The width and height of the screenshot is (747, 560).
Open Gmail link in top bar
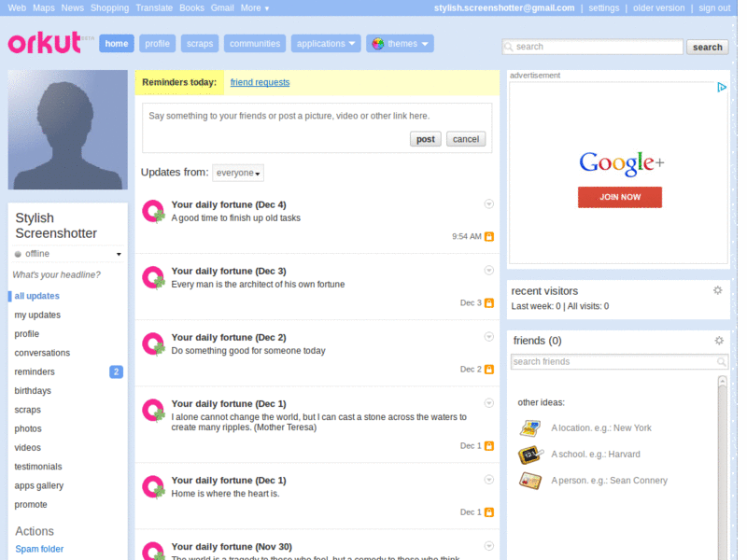[x=222, y=8]
